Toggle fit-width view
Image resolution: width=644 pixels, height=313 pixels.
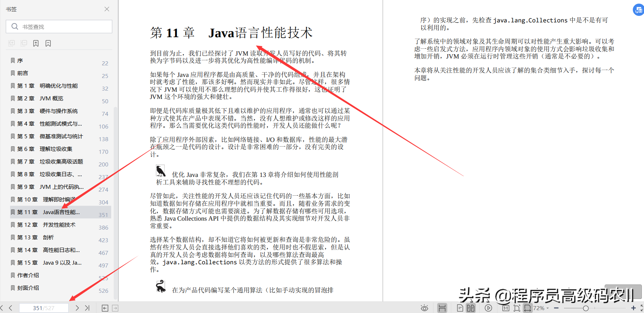527,308
